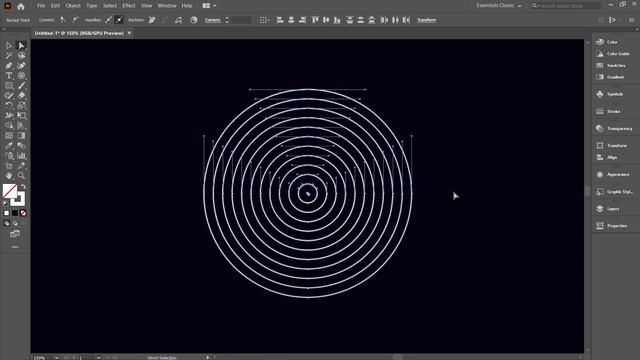The height and width of the screenshot is (360, 640).
Task: Click vertical align top icon
Action: click(315, 20)
